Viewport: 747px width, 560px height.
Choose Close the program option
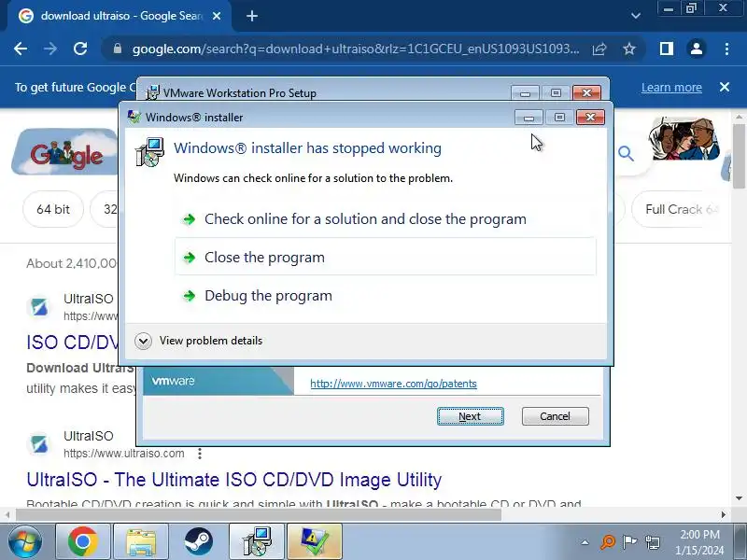(385, 258)
